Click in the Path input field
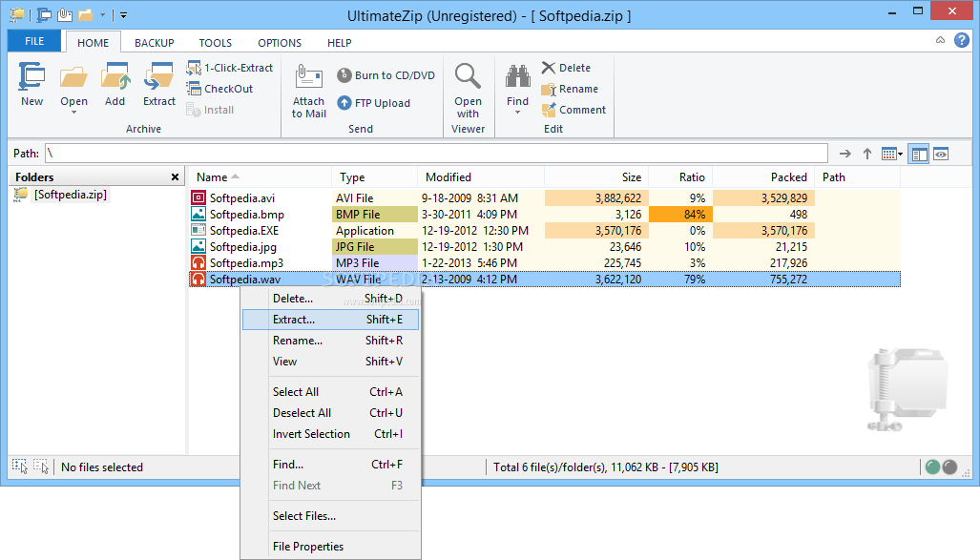Viewport: 980px width, 560px height. (x=436, y=154)
